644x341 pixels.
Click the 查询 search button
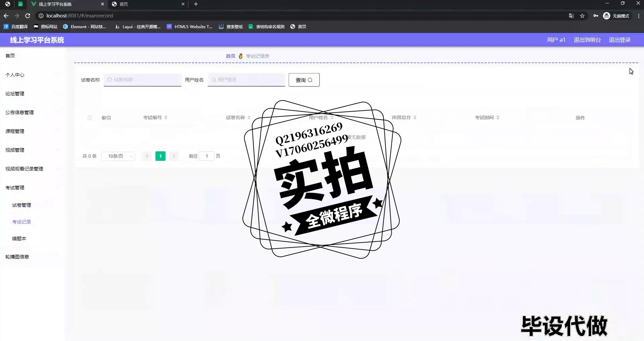click(x=304, y=80)
